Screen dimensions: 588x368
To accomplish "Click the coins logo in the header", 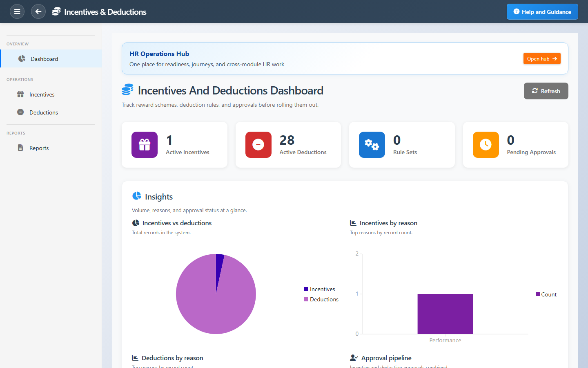I will click(x=56, y=11).
